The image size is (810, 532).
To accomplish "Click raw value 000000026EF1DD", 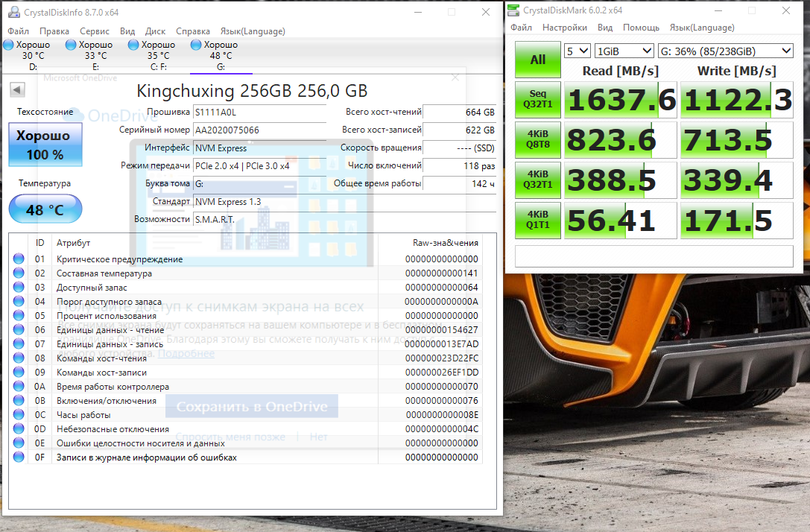I will [x=442, y=372].
